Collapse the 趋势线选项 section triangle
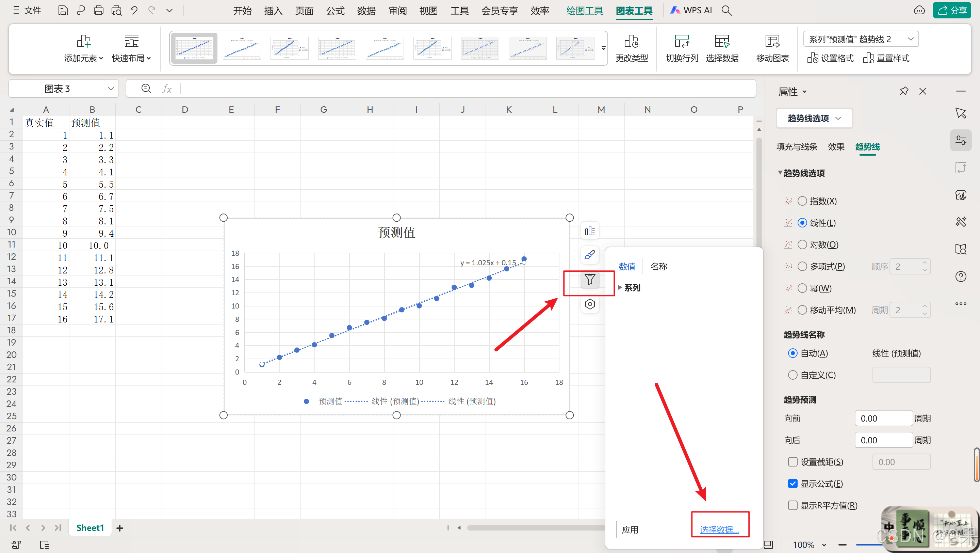 point(780,173)
